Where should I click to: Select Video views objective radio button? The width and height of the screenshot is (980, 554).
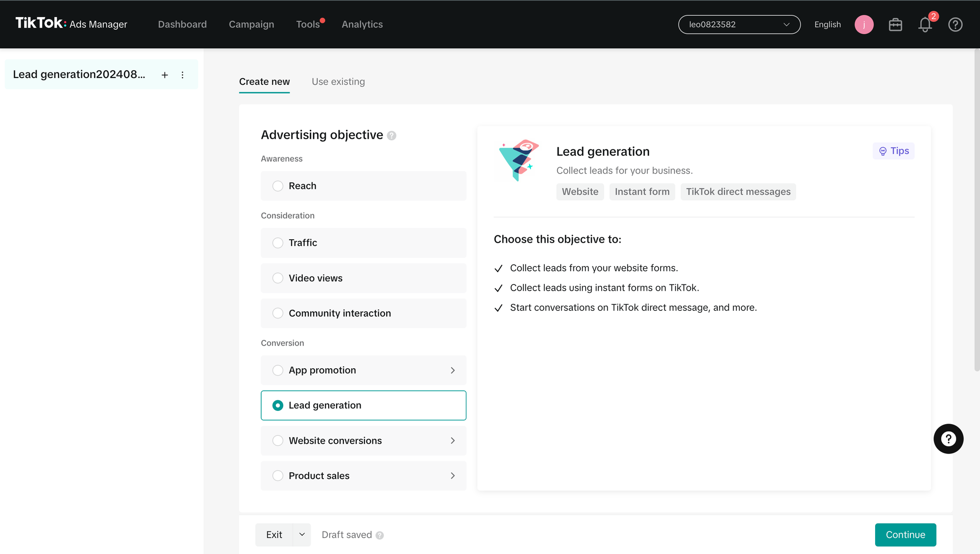point(278,278)
